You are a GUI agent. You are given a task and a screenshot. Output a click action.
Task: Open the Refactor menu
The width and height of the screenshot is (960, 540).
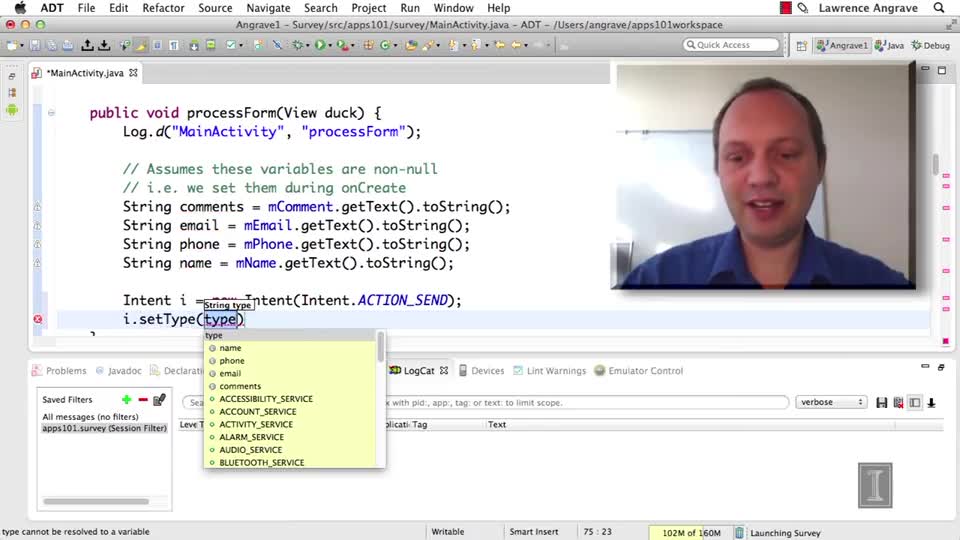pyautogui.click(x=163, y=8)
